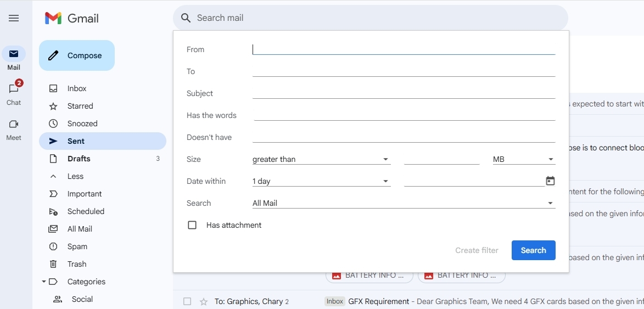
Task: Focus the Subject input field
Action: tap(404, 93)
